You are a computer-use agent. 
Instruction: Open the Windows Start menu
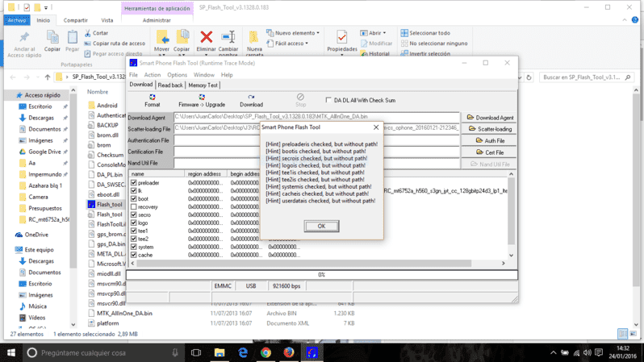tap(11, 352)
